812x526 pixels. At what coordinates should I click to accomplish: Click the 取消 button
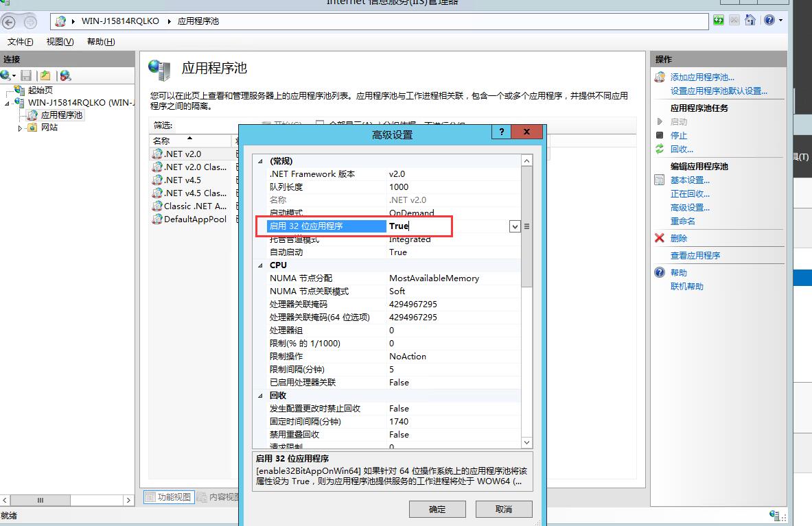[x=504, y=509]
